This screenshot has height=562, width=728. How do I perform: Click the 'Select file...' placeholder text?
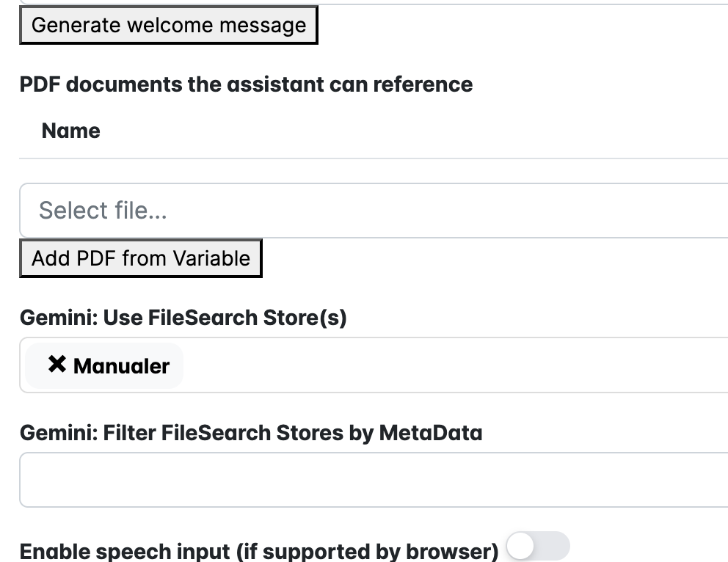tap(103, 211)
